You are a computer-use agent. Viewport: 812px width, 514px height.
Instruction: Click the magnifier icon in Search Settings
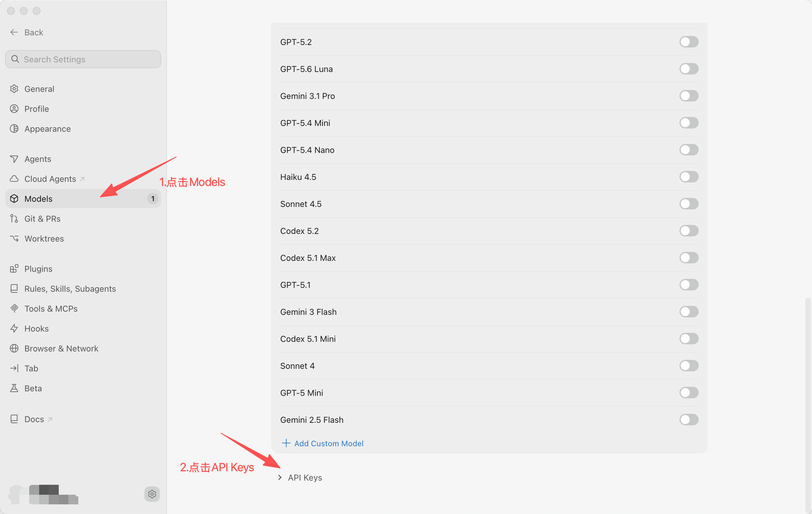[15, 59]
